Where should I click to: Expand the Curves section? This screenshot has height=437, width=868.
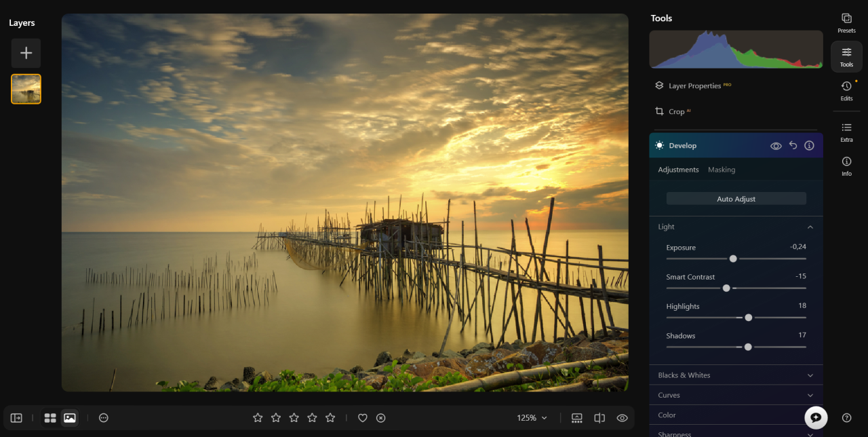[x=736, y=395]
